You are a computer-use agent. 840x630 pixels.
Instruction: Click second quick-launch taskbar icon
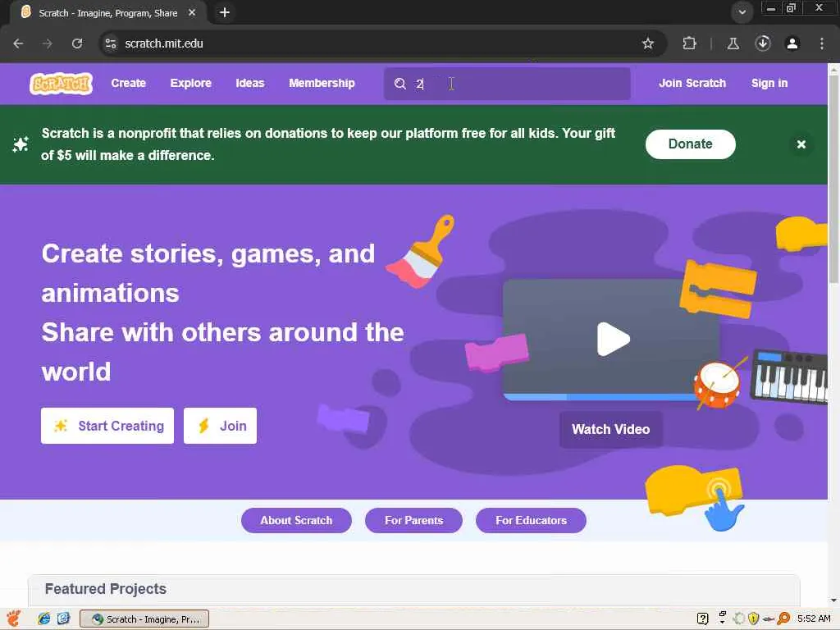coord(63,619)
